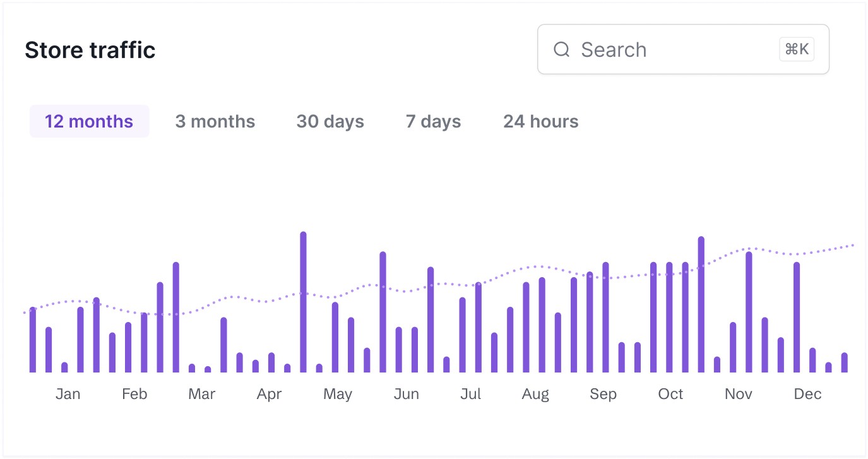This screenshot has height=459, width=868.
Task: Click the ⌘K shortcut badge
Action: 797,49
